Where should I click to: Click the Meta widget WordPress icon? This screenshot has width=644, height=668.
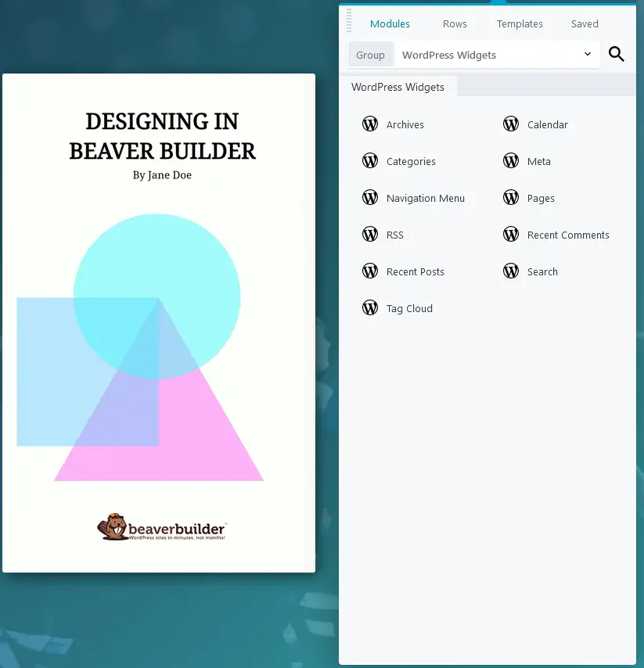(511, 161)
